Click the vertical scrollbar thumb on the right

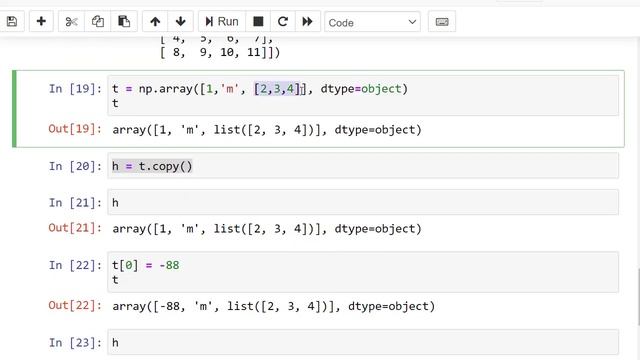coord(638,297)
